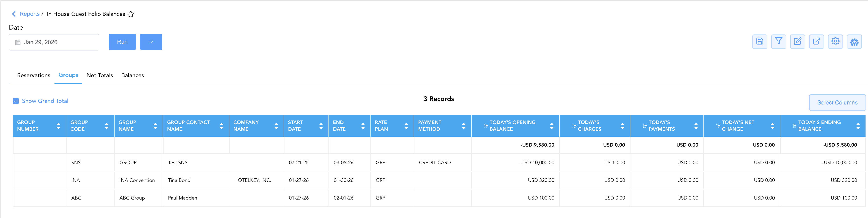Favorite the report with the star icon
This screenshot has width=868, height=218.
pyautogui.click(x=131, y=14)
